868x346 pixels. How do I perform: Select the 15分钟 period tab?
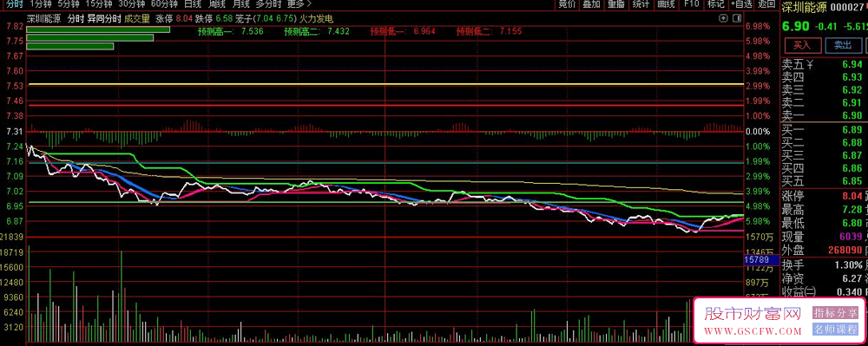(x=99, y=4)
